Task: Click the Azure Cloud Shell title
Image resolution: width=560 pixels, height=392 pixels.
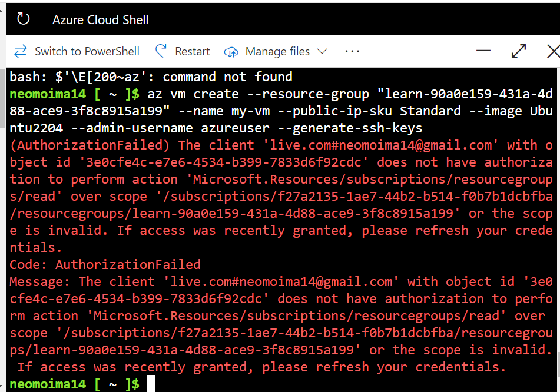Action: tap(100, 19)
